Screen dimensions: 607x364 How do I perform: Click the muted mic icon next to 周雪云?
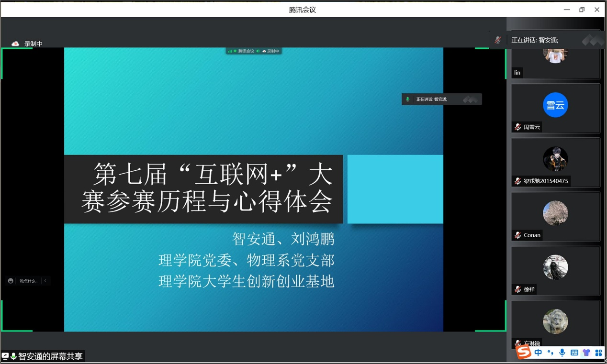coord(517,127)
